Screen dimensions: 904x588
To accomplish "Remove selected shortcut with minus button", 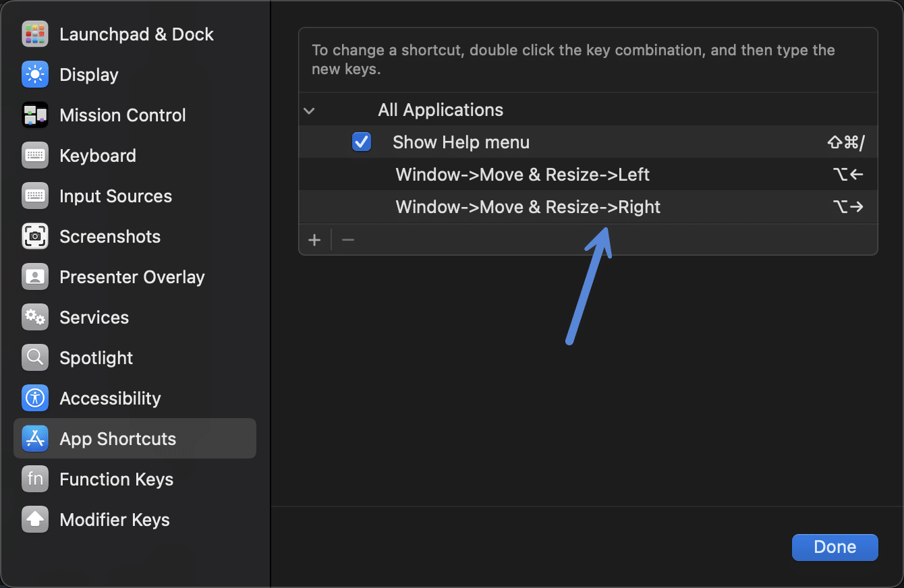I will (347, 239).
